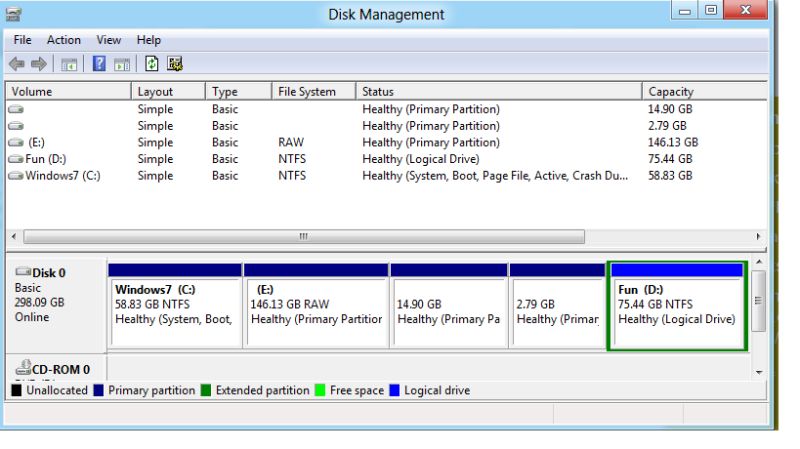
Task: Click the 146.13 GB capacity cell
Action: 673,142
